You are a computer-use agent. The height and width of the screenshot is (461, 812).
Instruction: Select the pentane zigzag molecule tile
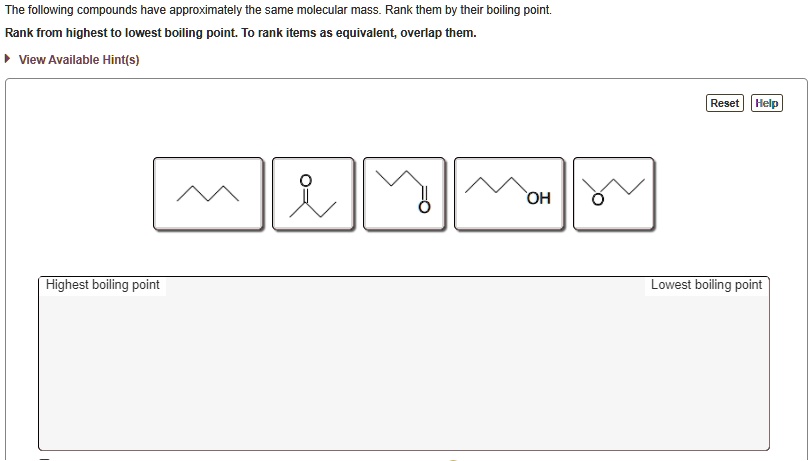pyautogui.click(x=208, y=193)
